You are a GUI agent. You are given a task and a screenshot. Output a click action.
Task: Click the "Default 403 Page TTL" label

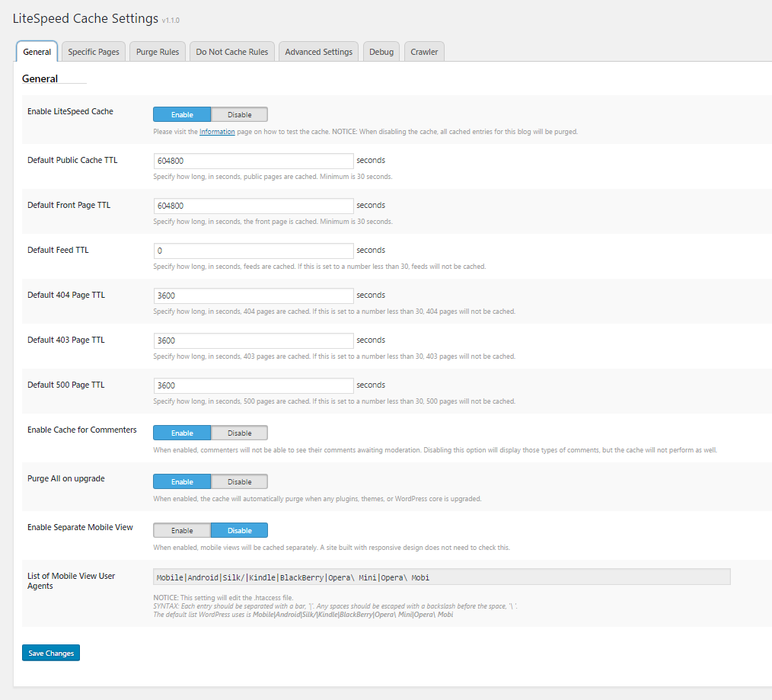coord(66,340)
